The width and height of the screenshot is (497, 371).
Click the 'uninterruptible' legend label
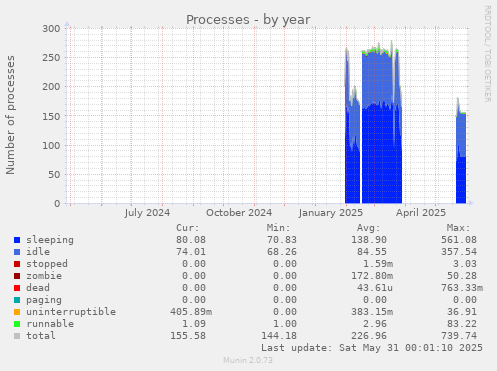pos(71,312)
